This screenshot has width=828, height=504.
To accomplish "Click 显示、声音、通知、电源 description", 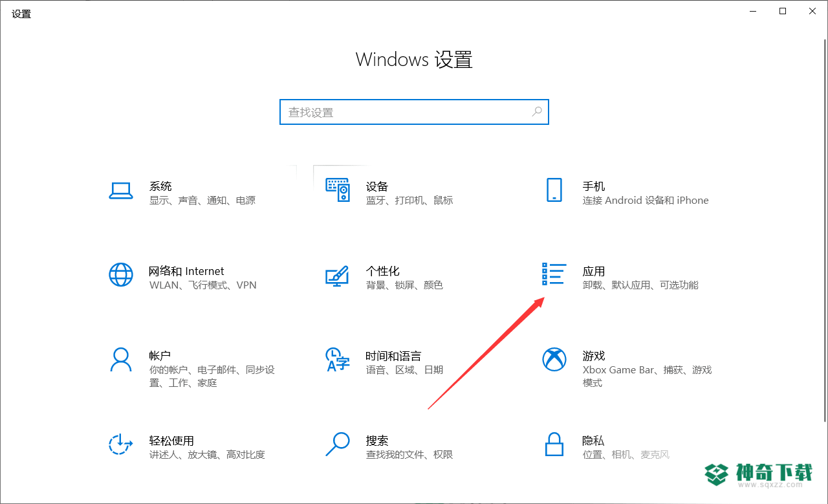I will click(202, 201).
